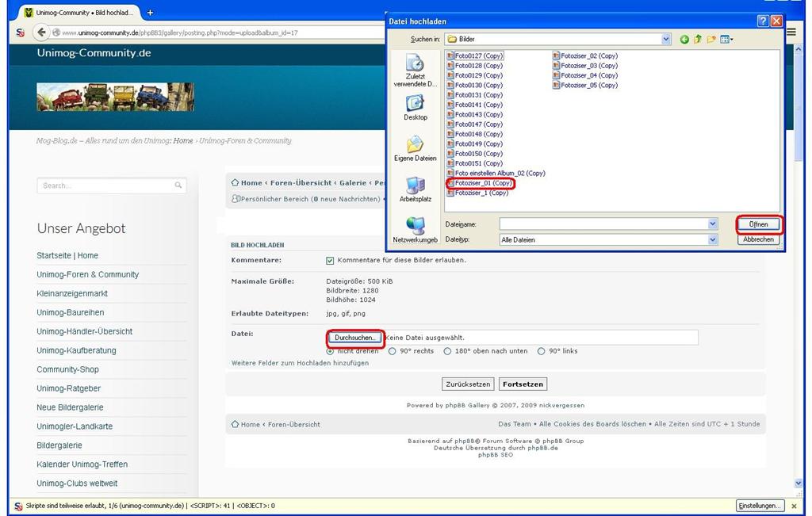The image size is (812, 516).
Task: Open the Dateityp dropdown list
Action: pyautogui.click(x=712, y=239)
